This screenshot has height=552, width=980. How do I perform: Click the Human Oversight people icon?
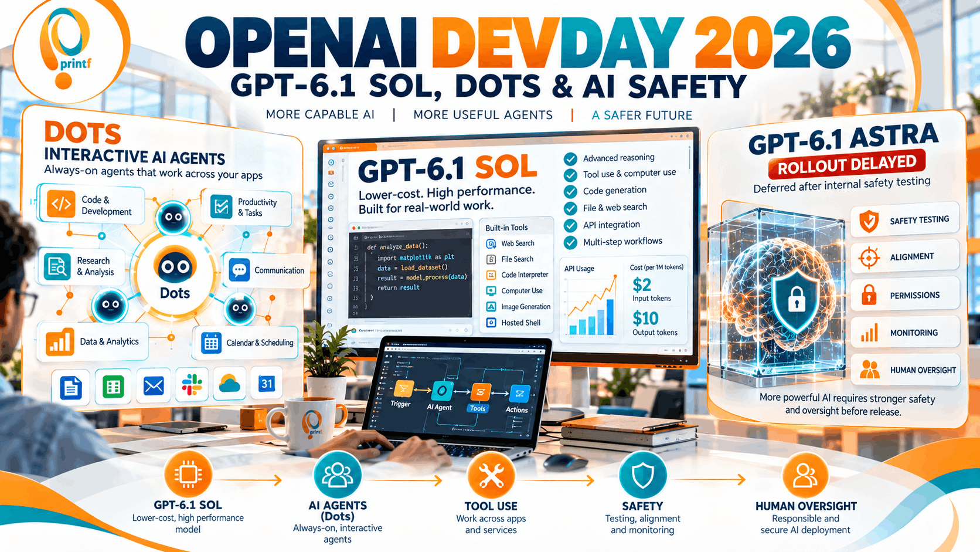[870, 370]
